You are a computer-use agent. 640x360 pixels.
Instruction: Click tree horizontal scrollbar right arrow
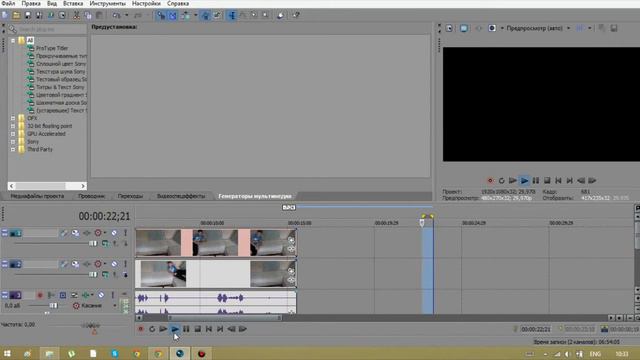83,186
